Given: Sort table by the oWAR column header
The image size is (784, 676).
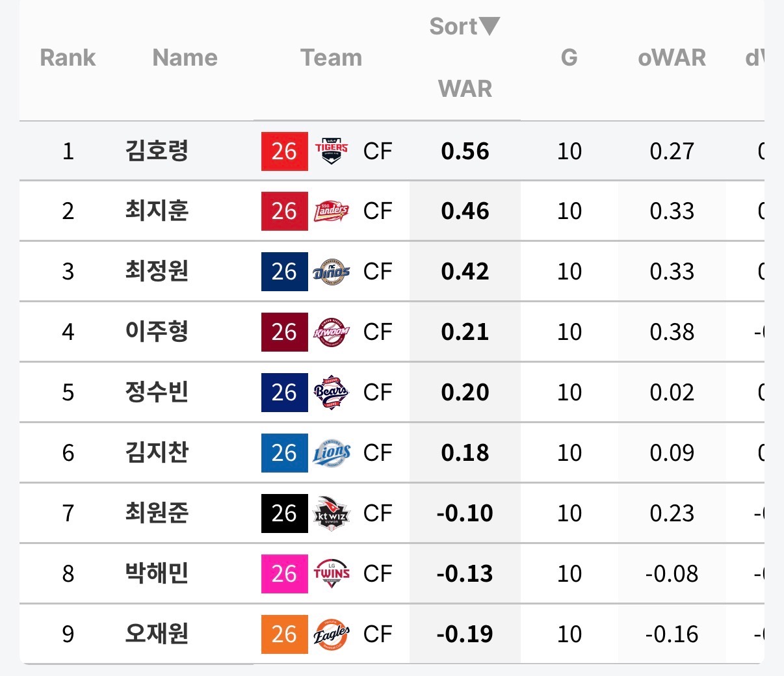Looking at the screenshot, I should 672,58.
